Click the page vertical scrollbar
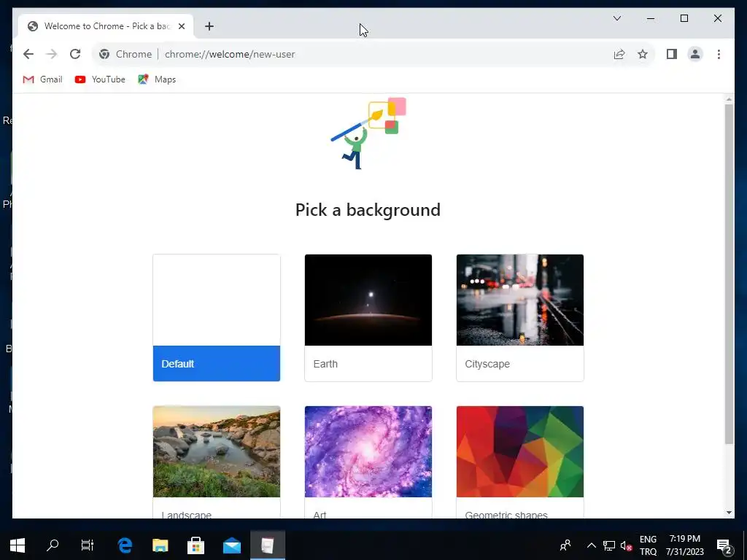 (x=729, y=274)
